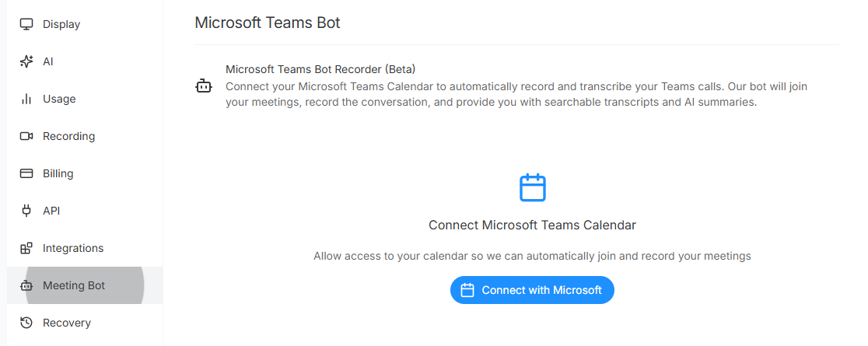This screenshot has width=868, height=346.
Task: Click the Recording video camera icon
Action: [x=26, y=136]
